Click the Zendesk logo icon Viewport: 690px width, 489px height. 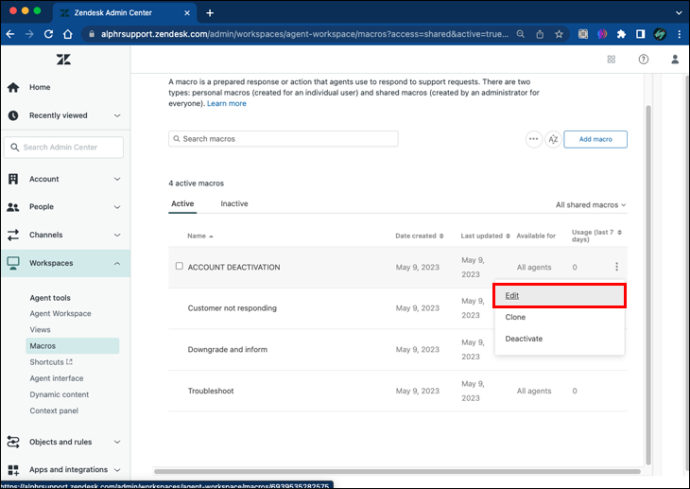tap(63, 59)
